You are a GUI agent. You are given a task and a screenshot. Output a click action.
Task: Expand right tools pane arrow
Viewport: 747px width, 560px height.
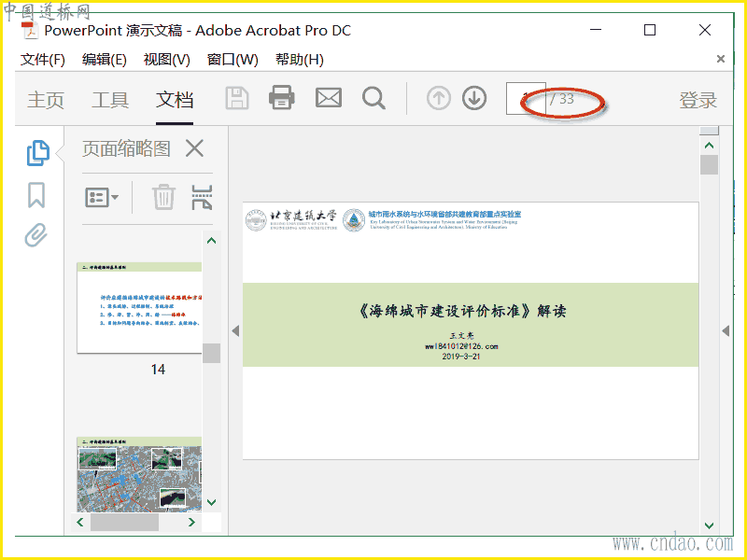(x=726, y=330)
